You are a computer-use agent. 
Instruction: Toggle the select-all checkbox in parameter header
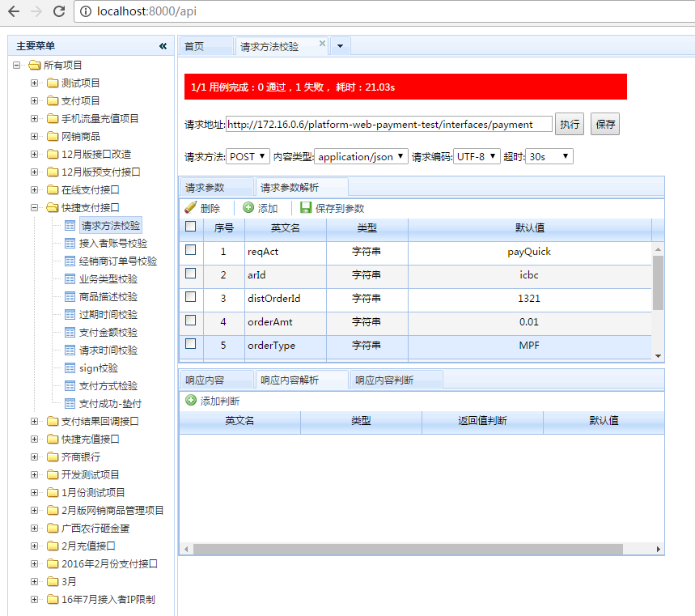[x=191, y=227]
